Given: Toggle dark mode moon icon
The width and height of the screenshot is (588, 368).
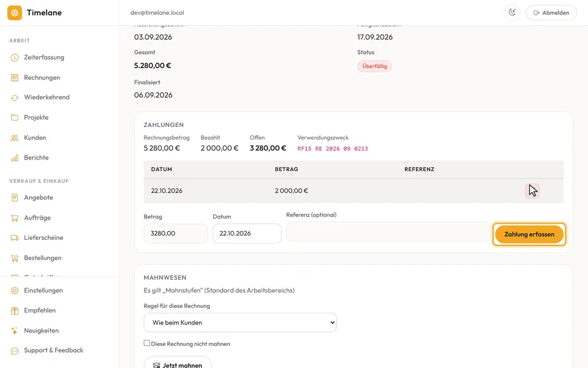Looking at the screenshot, I should pos(512,12).
